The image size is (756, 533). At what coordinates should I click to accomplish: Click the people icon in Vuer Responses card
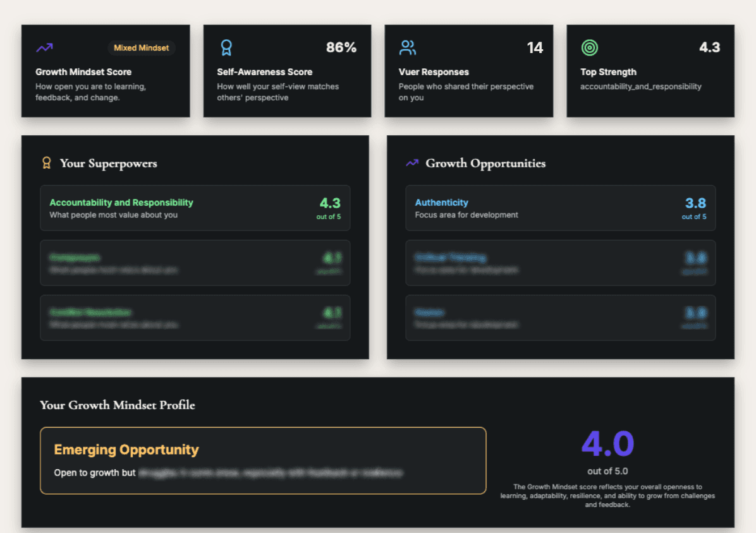(x=408, y=47)
